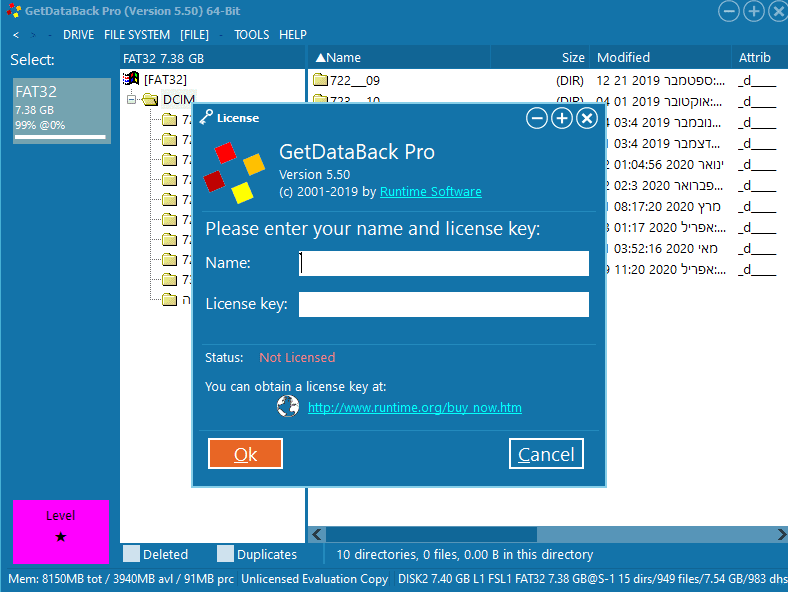
Task: Click the FAT32 drive progress bar
Action: [60, 137]
